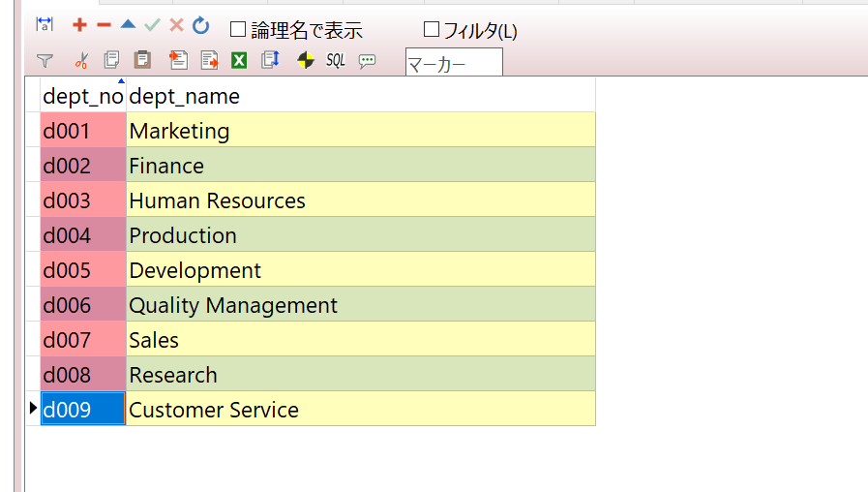The width and height of the screenshot is (868, 492).
Task: Enable the 論理名で表示 checkbox
Action: click(238, 29)
